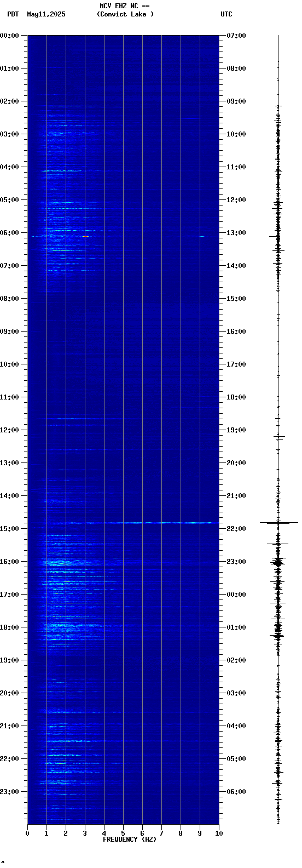Click frequency axis tick label 0
This screenshot has height=868, width=302.
click(27, 833)
